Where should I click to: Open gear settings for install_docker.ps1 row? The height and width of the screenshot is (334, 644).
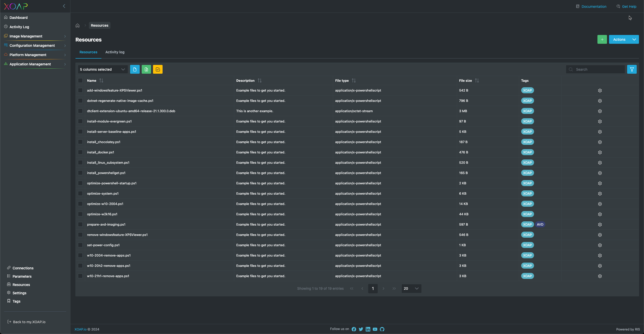pos(600,152)
